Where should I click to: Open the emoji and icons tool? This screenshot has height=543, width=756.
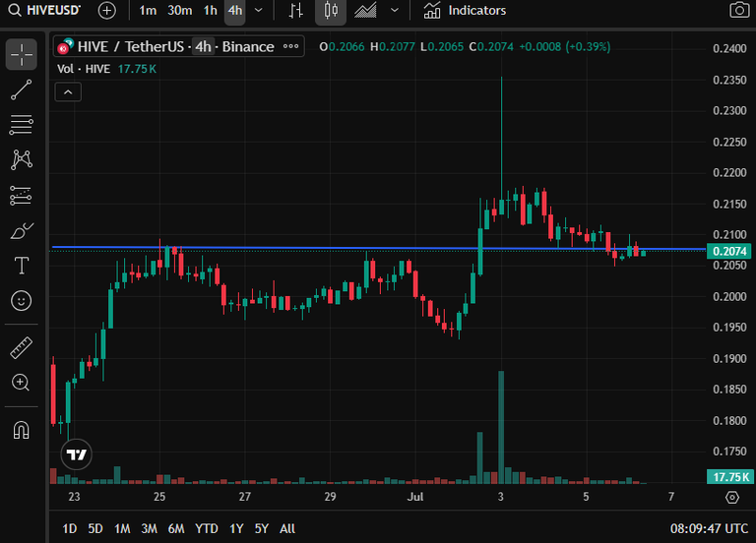pos(22,301)
